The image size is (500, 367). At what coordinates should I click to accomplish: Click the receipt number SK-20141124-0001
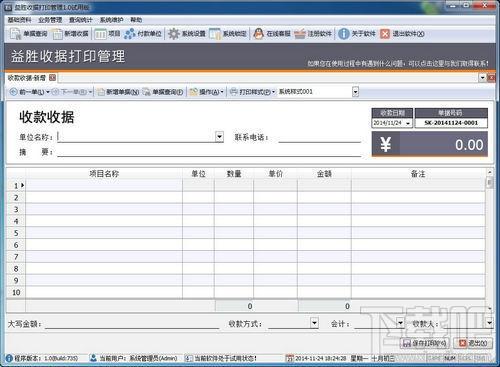click(x=451, y=123)
